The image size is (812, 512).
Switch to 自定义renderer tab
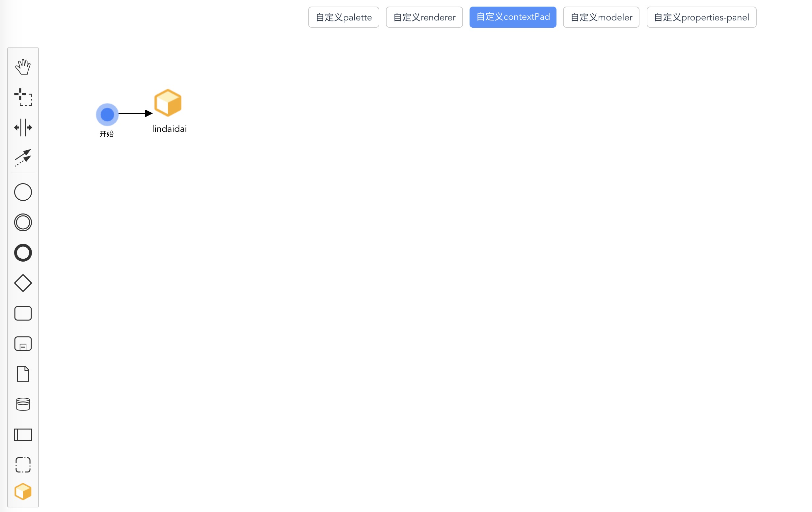click(424, 17)
